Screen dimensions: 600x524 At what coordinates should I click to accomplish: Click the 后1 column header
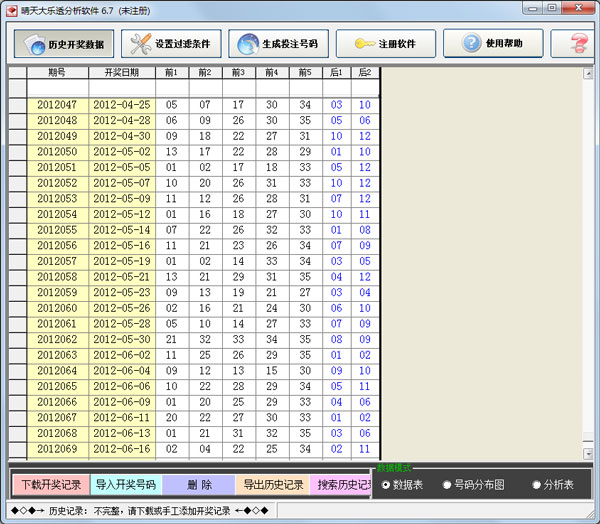tap(336, 73)
